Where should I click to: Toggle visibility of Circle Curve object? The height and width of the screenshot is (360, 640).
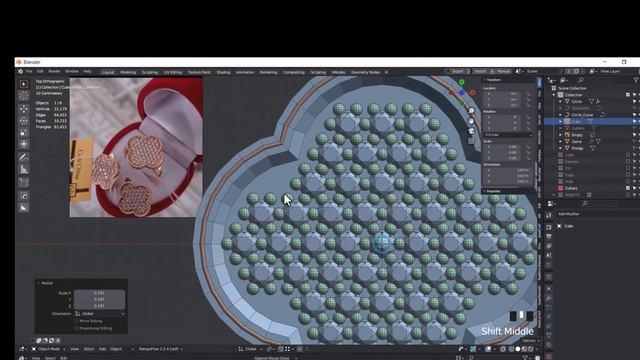tap(635, 115)
